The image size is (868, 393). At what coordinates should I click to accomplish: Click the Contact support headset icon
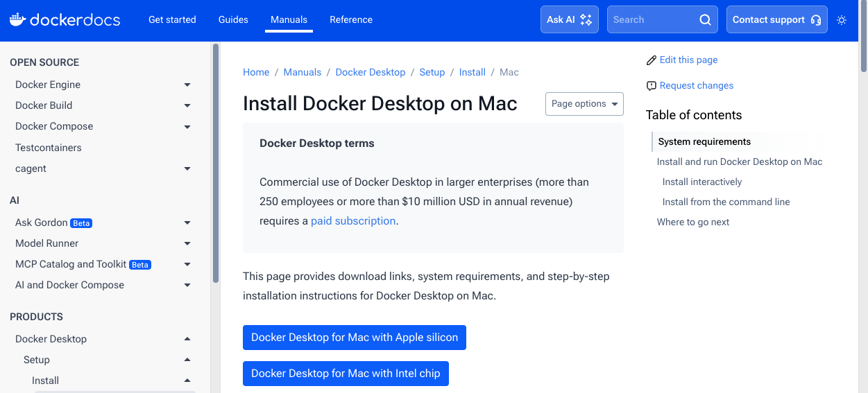815,19
